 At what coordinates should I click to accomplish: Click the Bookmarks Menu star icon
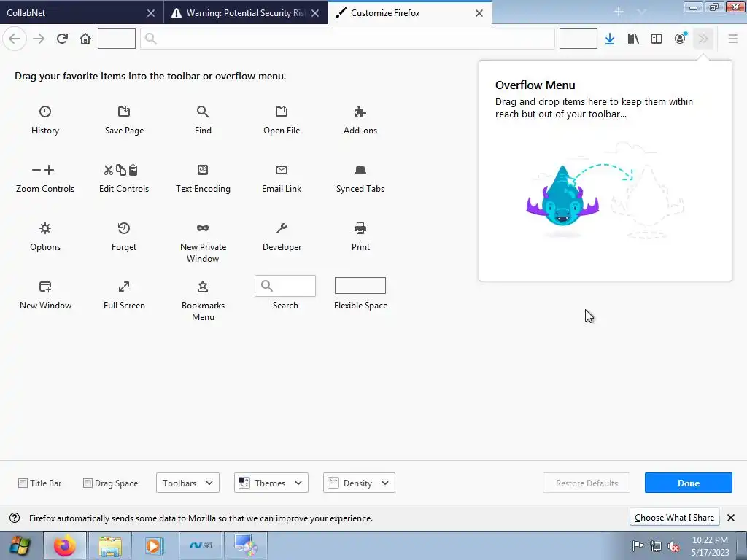203,286
